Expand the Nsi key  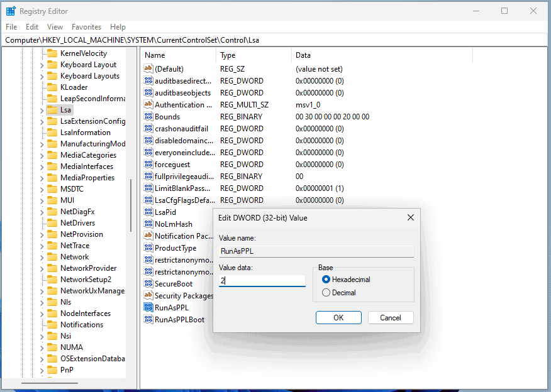pyautogui.click(x=42, y=337)
